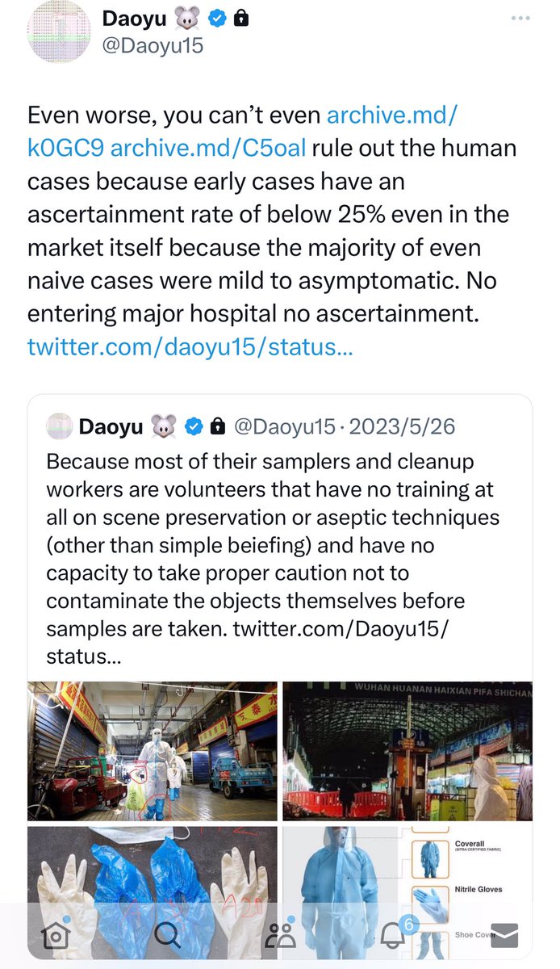Image resolution: width=560 pixels, height=969 pixels.
Task: Tap the lock icon next to Daoyu name
Action: tap(240, 17)
